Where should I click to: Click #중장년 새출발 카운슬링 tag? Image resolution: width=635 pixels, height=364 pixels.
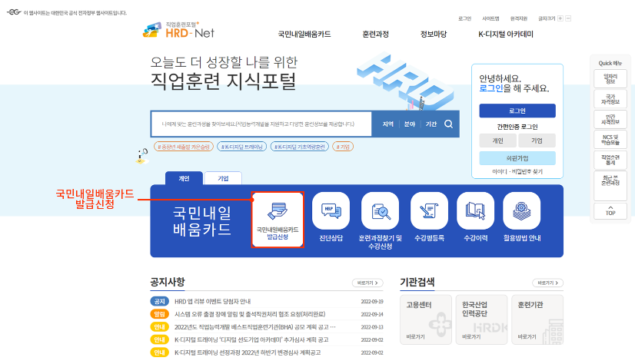tap(184, 147)
